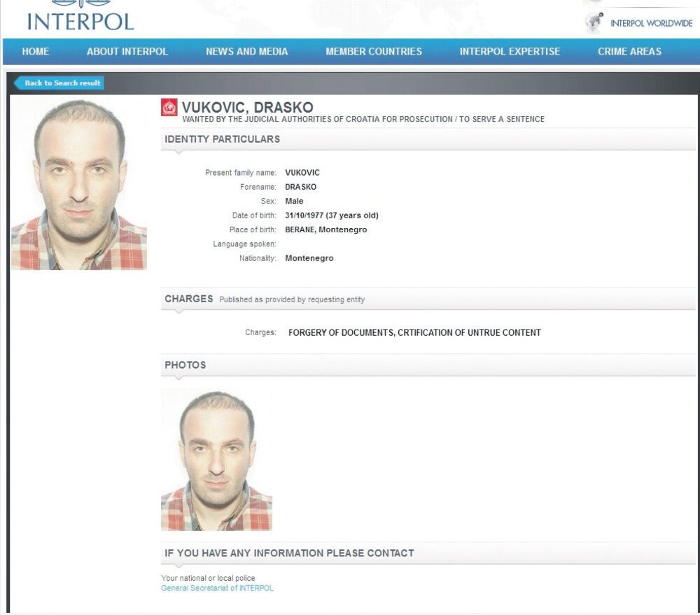Click the contact information section header

point(428,553)
